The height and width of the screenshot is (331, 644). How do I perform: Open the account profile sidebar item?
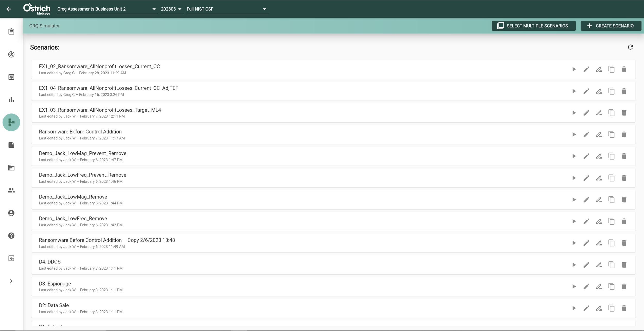pos(11,213)
